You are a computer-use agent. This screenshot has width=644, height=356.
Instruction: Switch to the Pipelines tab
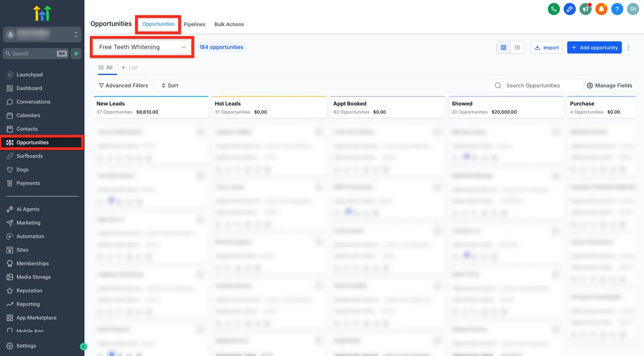point(194,24)
